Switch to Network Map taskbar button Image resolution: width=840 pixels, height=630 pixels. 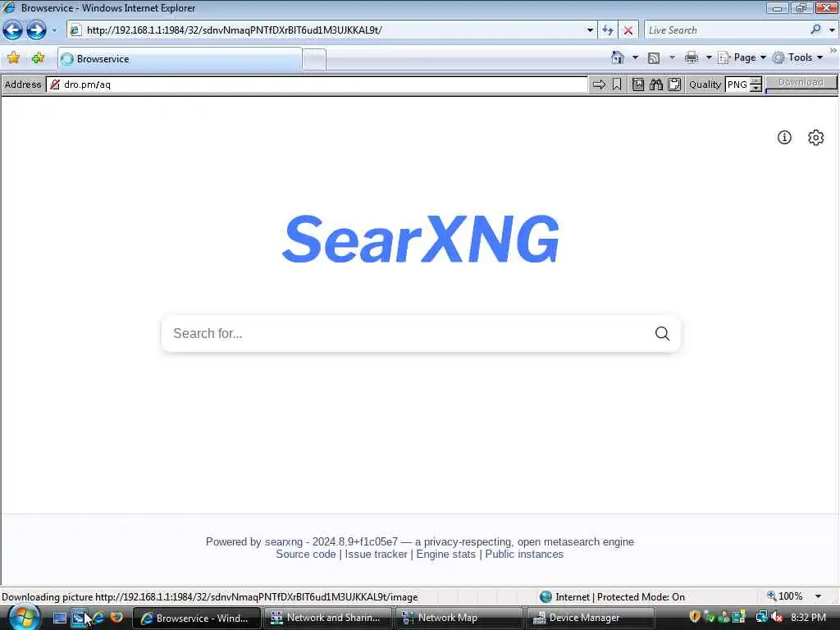(x=459, y=619)
